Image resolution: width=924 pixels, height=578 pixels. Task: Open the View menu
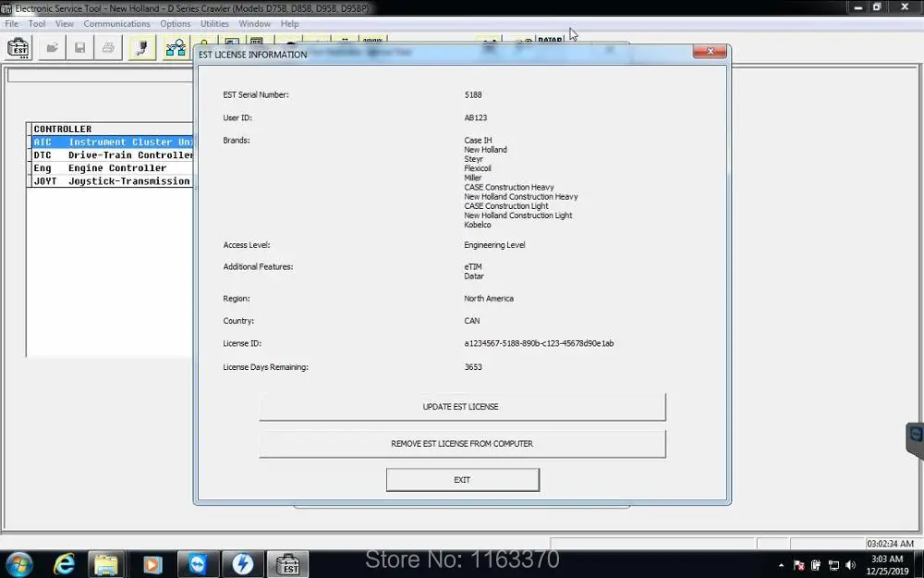pyautogui.click(x=65, y=24)
